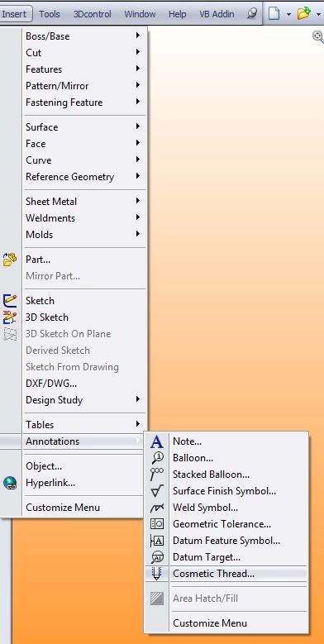Image resolution: width=324 pixels, height=644 pixels.
Task: Click the Sketch pencil icon
Action: pos(10,301)
